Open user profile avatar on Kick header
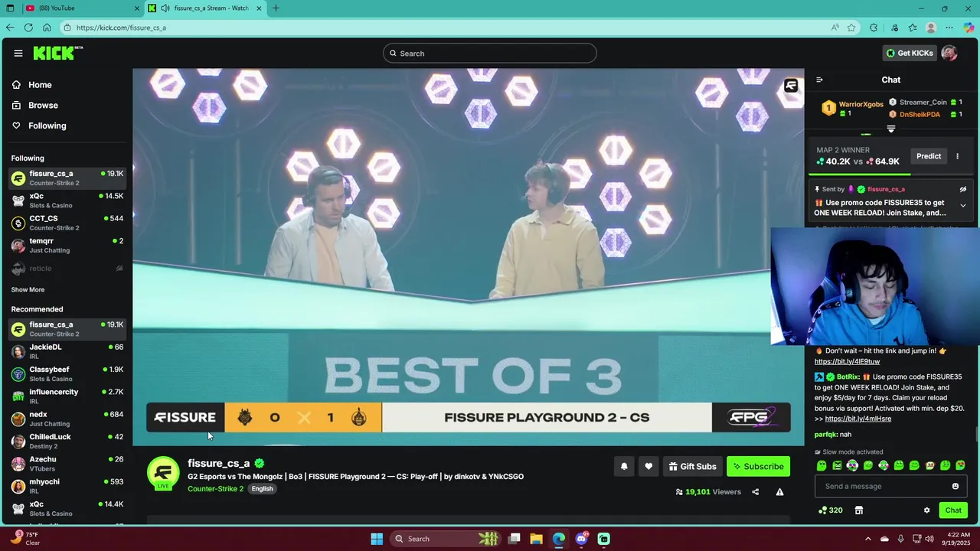 949,53
